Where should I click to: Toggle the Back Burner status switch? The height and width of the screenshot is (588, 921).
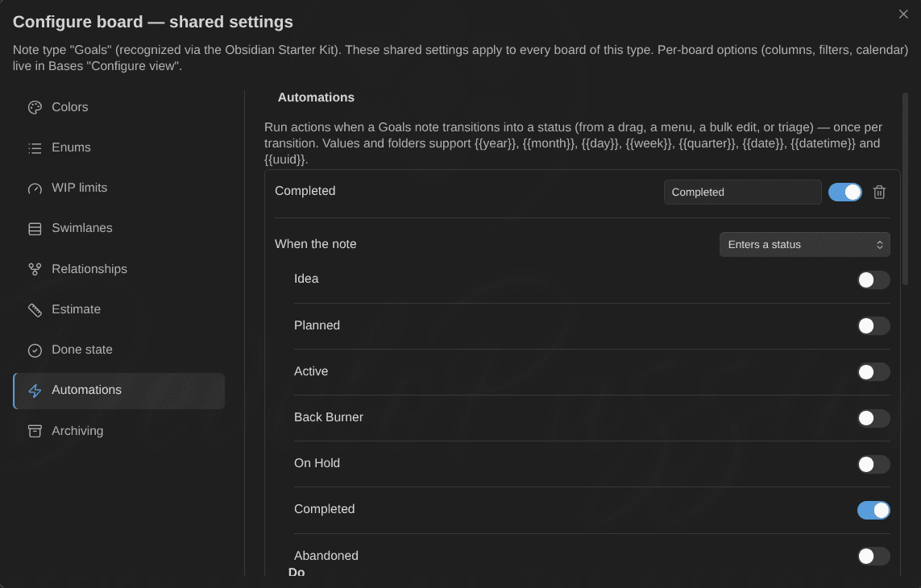click(x=873, y=418)
